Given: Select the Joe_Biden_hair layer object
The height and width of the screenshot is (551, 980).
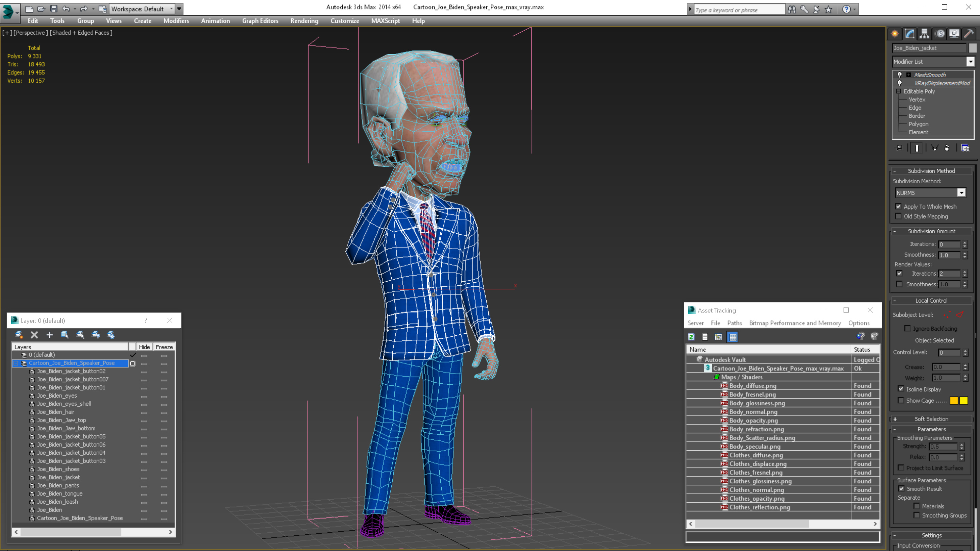Looking at the screenshot, I should coord(55,412).
